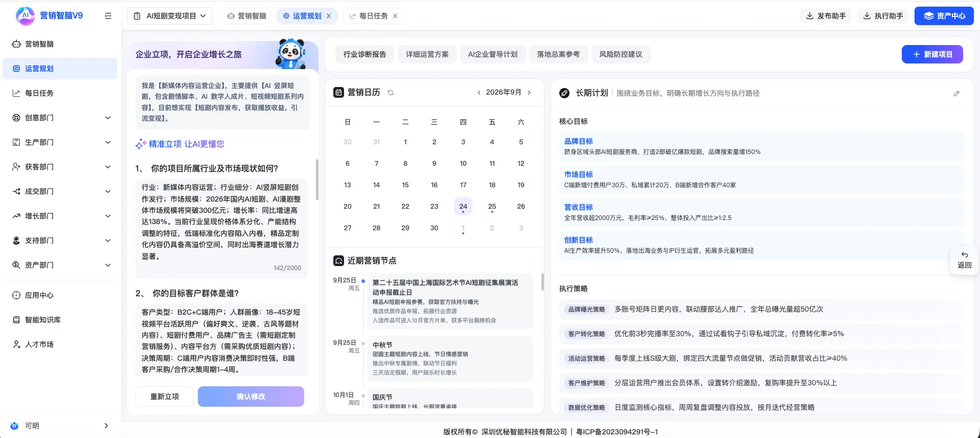Go to the previous month in calendar
The image size is (980, 438).
click(x=478, y=93)
